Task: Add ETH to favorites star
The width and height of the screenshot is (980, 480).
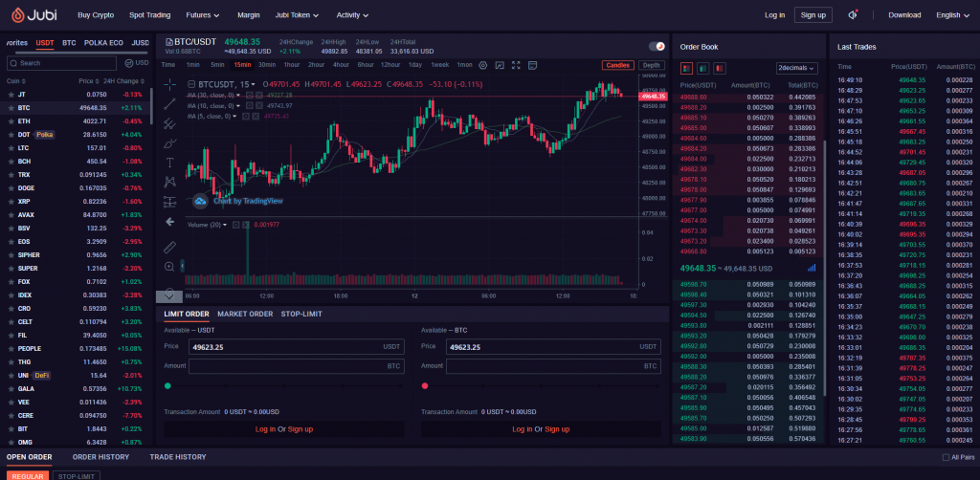Action: (x=11, y=121)
